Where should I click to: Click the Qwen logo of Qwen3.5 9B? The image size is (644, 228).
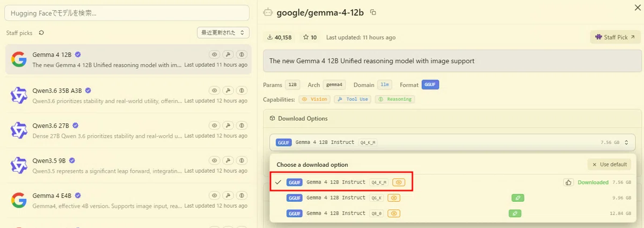pos(19,165)
